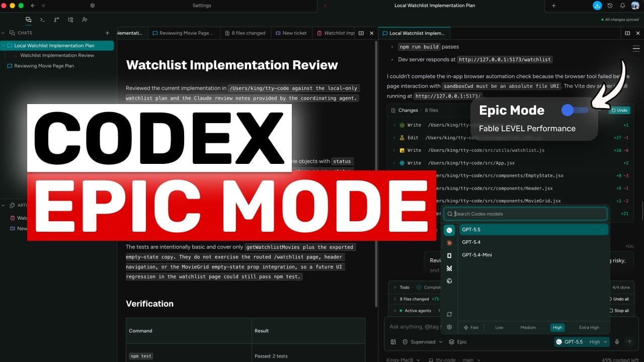The height and width of the screenshot is (362, 644).
Task: Click the add-user icon in sidebar toolbar
Action: click(x=85, y=20)
